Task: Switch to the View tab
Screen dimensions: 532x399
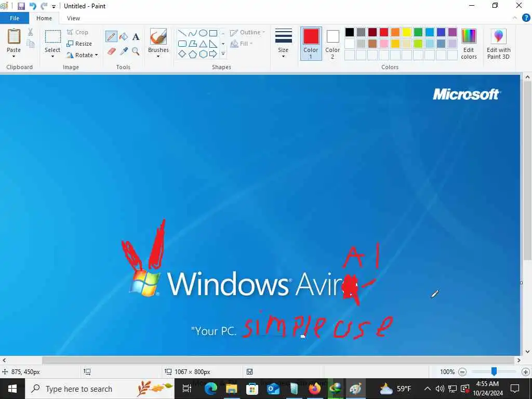Action: pos(73,18)
